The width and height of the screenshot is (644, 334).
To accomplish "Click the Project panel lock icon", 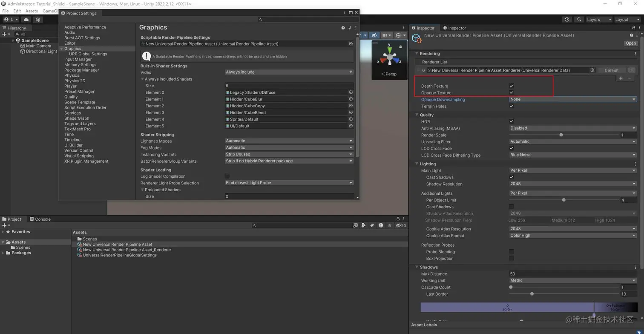I will tap(398, 219).
